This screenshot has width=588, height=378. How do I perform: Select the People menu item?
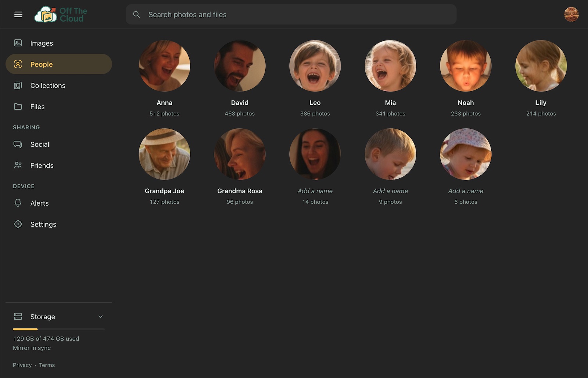tap(59, 64)
